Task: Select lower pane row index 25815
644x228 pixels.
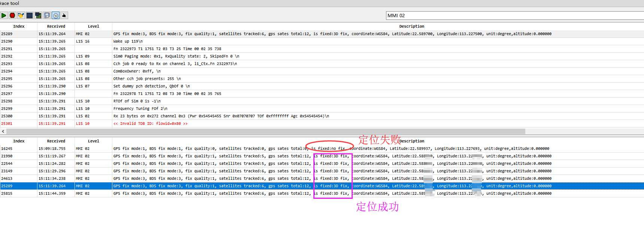Action: (322, 194)
